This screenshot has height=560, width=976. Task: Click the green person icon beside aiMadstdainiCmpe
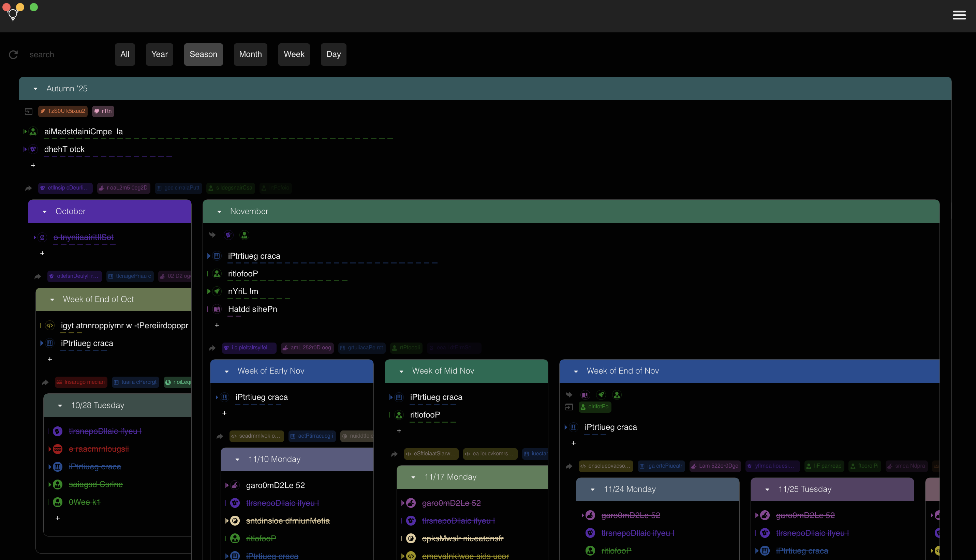tap(33, 132)
